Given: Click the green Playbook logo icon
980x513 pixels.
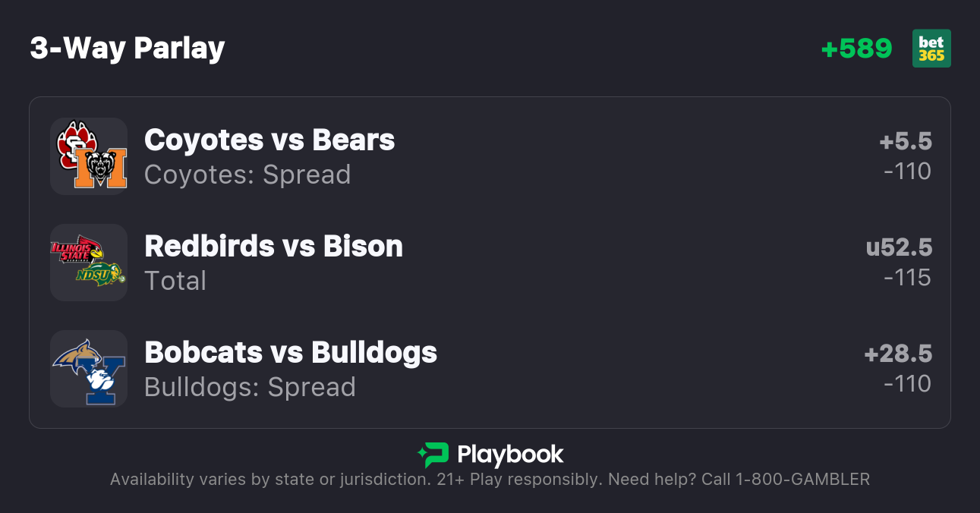Looking at the screenshot, I should click(x=433, y=455).
